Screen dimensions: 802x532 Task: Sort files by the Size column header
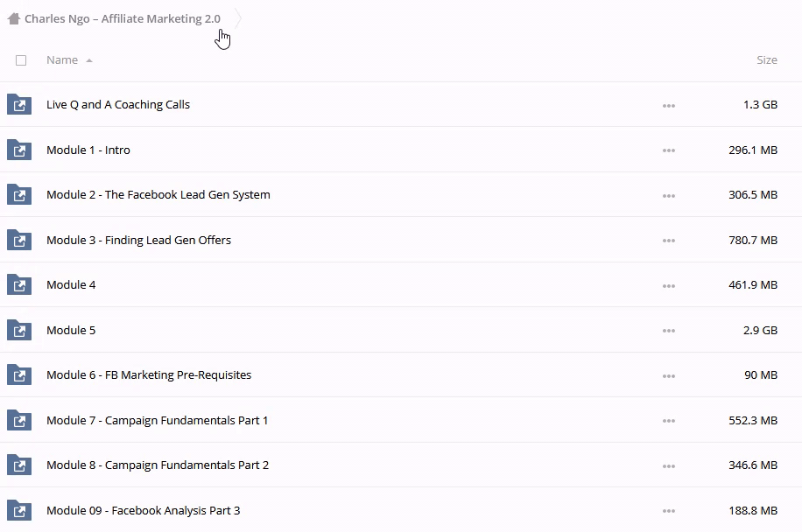(766, 60)
